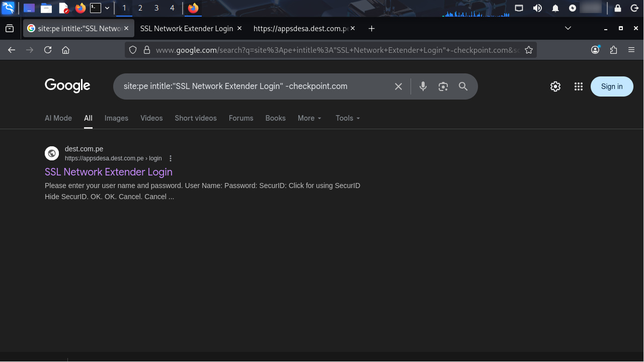Switch to SSL Network Extender Login browser tab

(186, 29)
